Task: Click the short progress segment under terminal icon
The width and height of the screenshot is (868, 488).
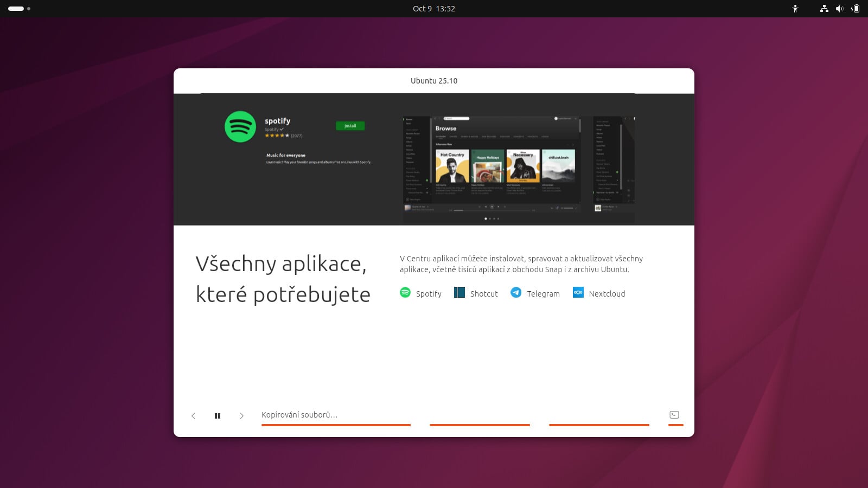Action: click(x=676, y=425)
